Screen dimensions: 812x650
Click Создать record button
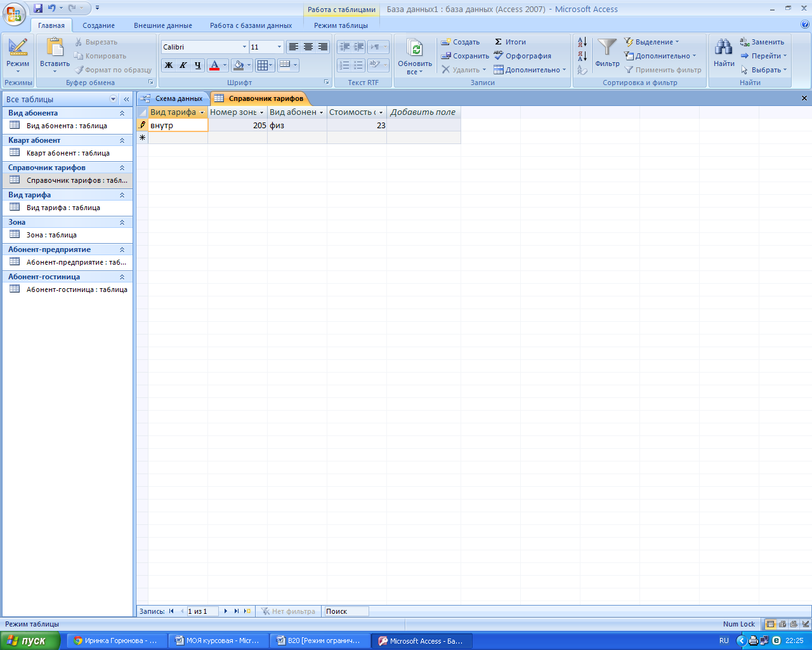[461, 42]
